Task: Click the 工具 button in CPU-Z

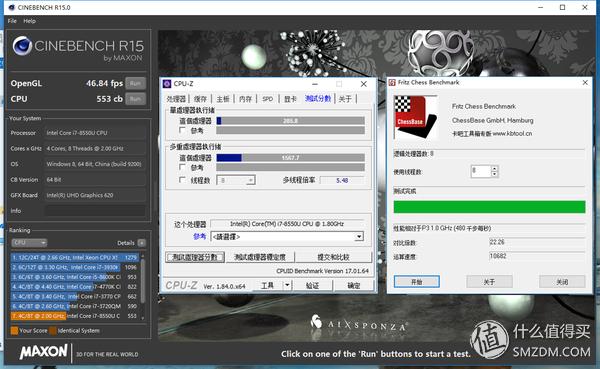Action: (267, 286)
